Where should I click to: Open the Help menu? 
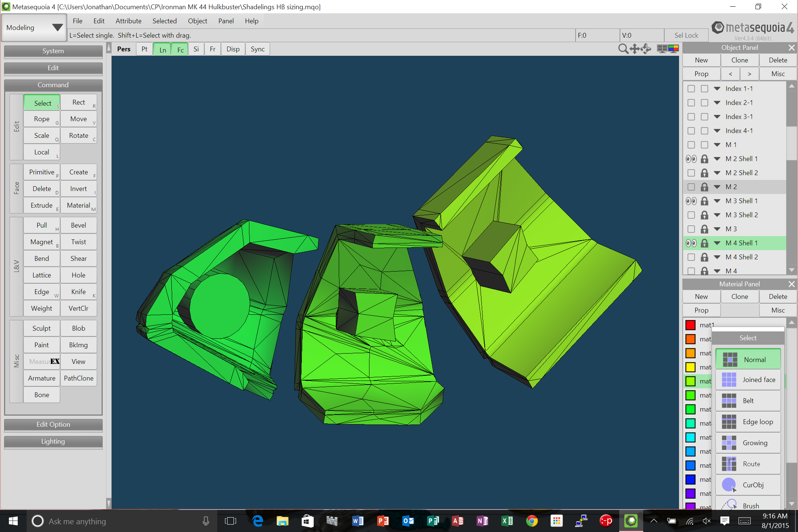252,21
